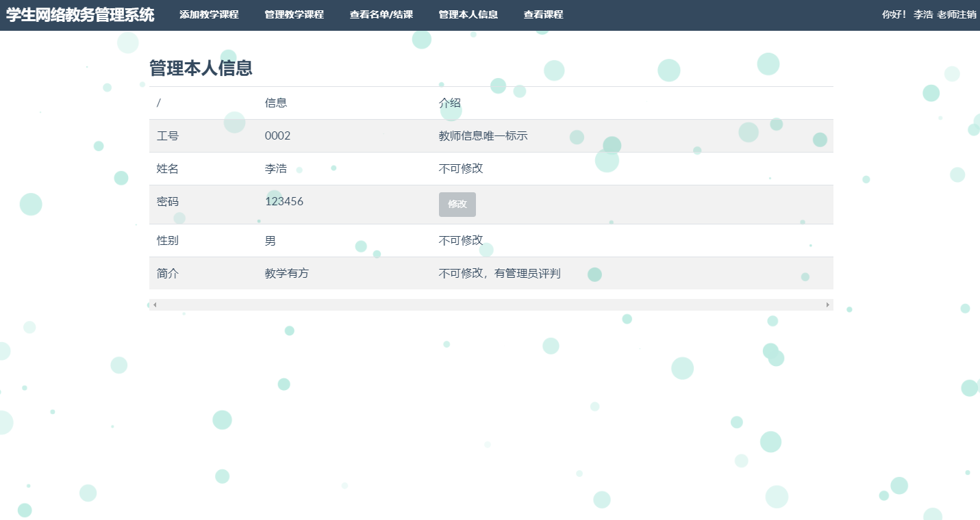This screenshot has height=520, width=980.
Task: Click the horizontal scrollbar track below table
Action: click(490, 303)
